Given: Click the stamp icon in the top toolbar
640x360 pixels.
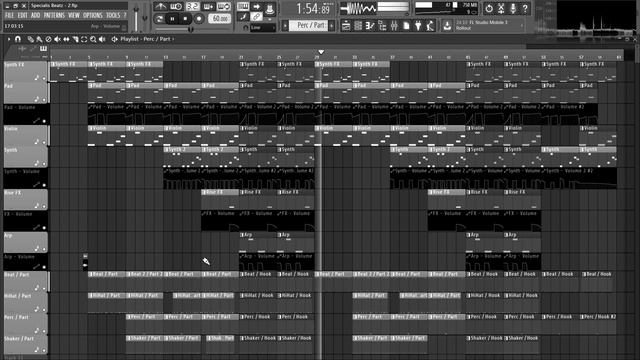Looking at the screenshot, I should [270, 8].
